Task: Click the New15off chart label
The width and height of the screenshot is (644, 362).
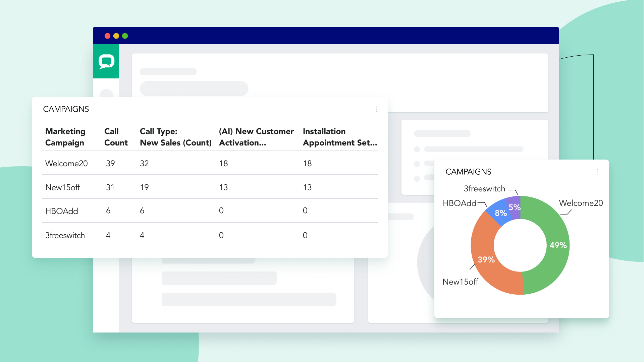Action: tap(460, 282)
